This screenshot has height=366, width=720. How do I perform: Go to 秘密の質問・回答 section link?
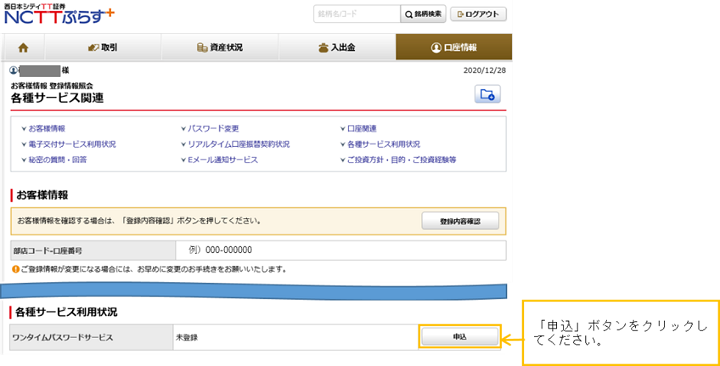pos(54,160)
